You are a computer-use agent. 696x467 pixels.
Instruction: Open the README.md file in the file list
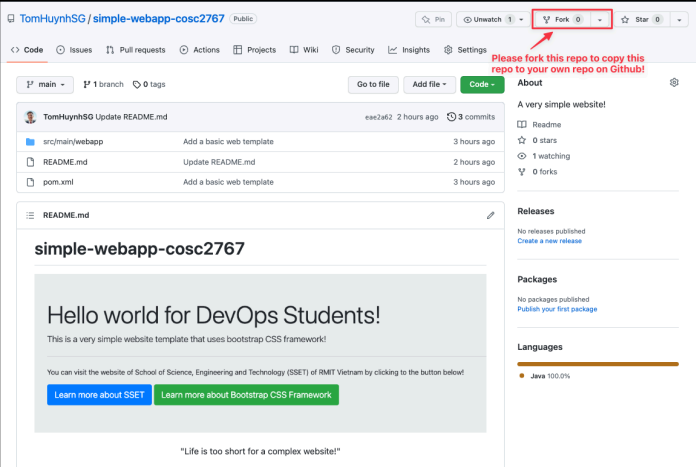[65, 162]
